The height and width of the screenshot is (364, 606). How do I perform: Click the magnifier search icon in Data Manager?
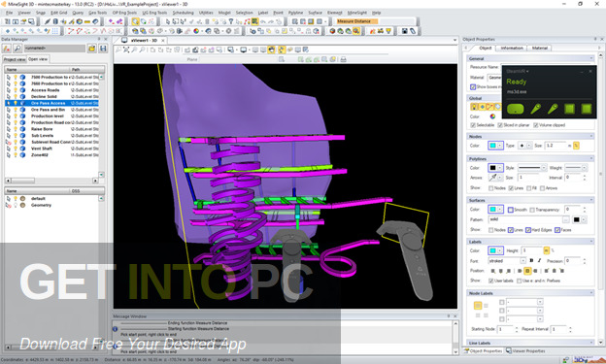17,49
